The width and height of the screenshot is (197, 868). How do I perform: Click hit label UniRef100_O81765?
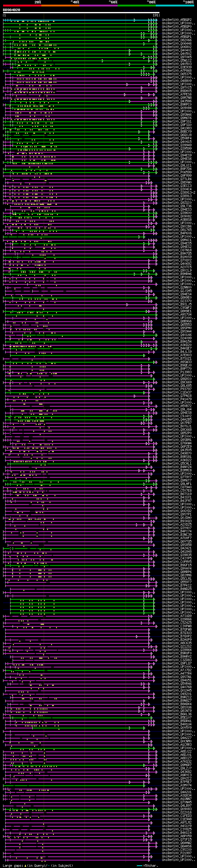[x=176, y=230]
